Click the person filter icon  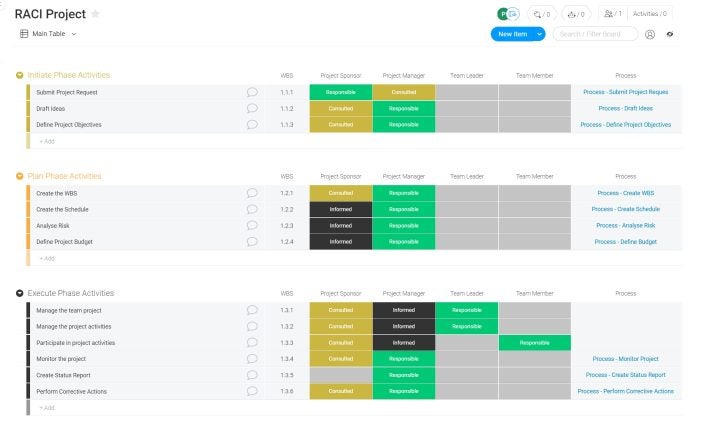point(650,34)
